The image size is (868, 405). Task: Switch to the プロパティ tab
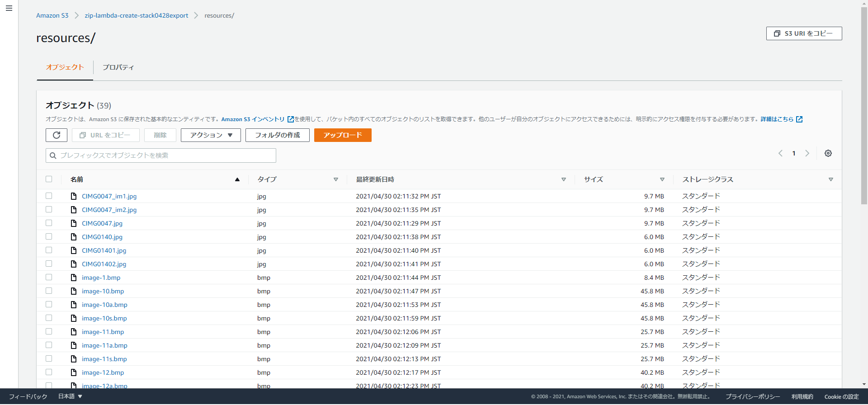[x=118, y=67]
